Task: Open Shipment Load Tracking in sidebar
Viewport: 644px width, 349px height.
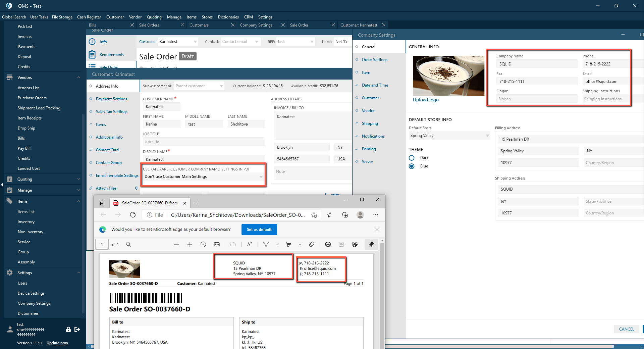Action: tap(39, 108)
